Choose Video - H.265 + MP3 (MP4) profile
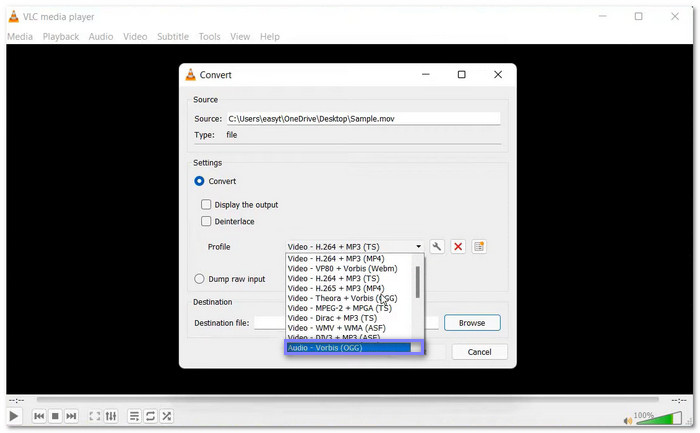The width and height of the screenshot is (700, 433). click(x=348, y=288)
